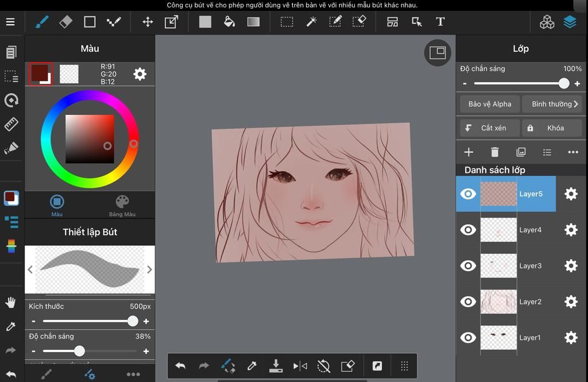The width and height of the screenshot is (588, 382).
Task: Click the layer opacity slider handle
Action: pyautogui.click(x=564, y=83)
